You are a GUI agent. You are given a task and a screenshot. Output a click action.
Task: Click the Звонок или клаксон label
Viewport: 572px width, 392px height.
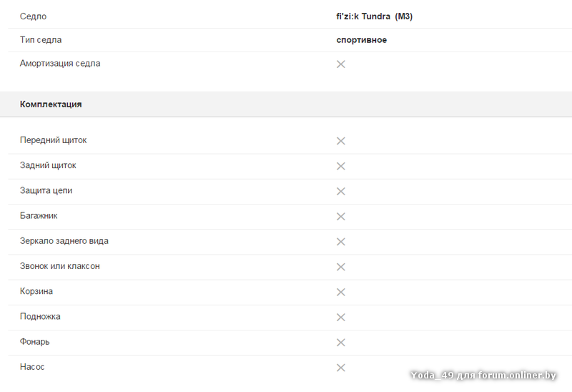60,266
